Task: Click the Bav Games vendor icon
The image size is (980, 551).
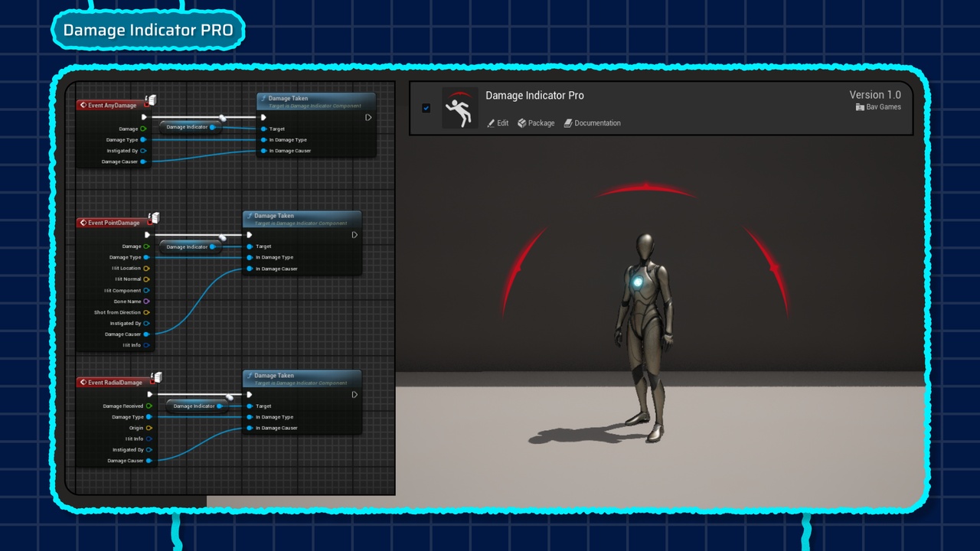Action: point(860,107)
